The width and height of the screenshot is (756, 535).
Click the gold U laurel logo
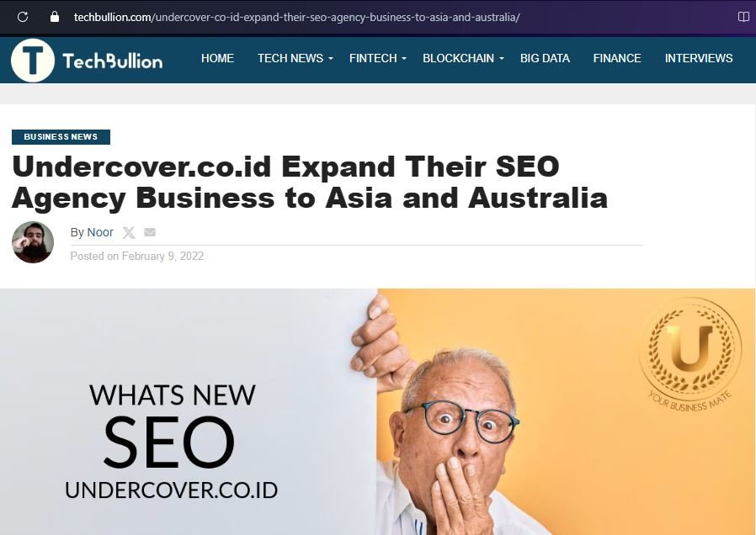pos(690,355)
